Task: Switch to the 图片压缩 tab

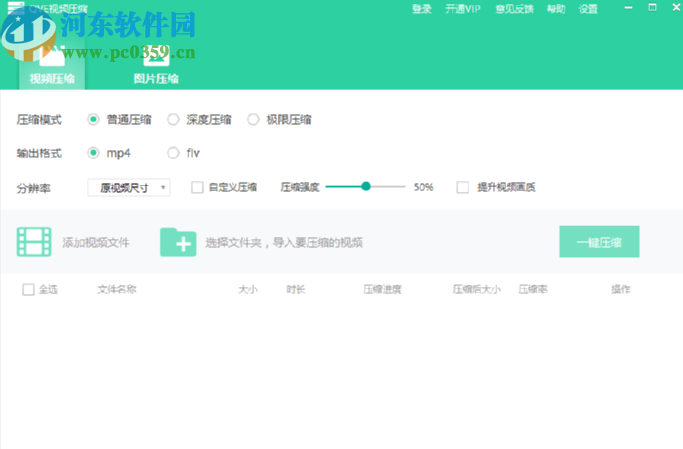Action: (156, 65)
